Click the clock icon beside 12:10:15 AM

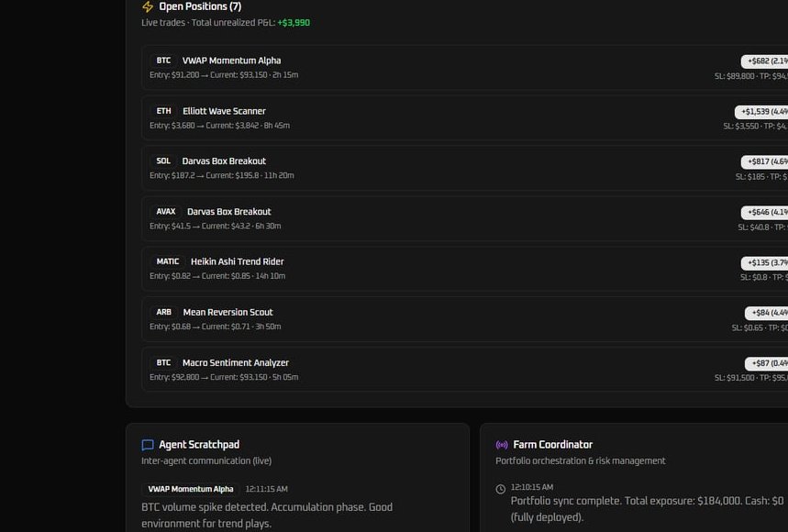500,489
